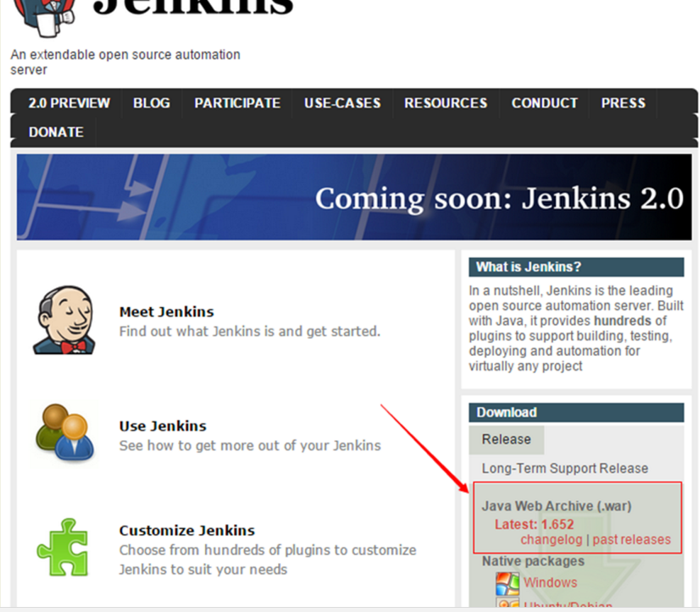Click 'Choose from hundreds of plugins to customize' text
Viewport: 700px width, 612px height.
(x=268, y=550)
